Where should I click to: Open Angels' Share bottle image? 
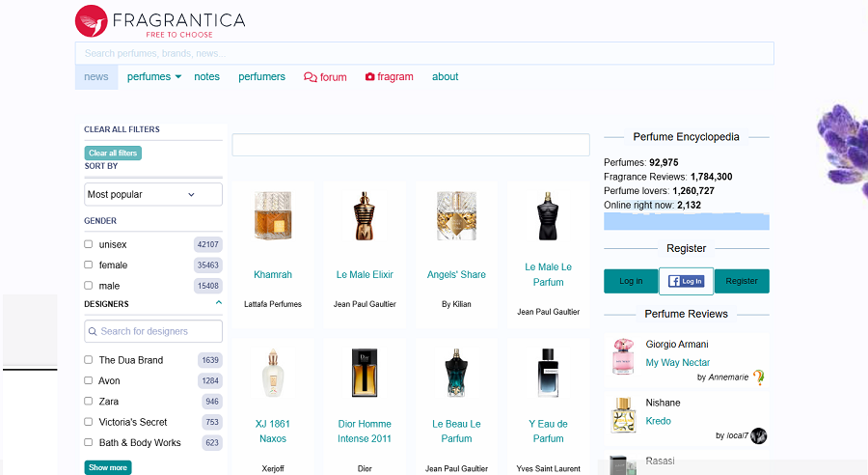click(457, 215)
